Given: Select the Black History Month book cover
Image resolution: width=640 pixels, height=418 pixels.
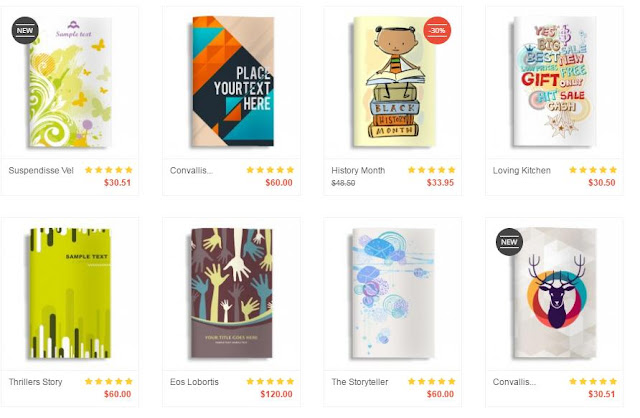Looking at the screenshot, I should (x=393, y=82).
